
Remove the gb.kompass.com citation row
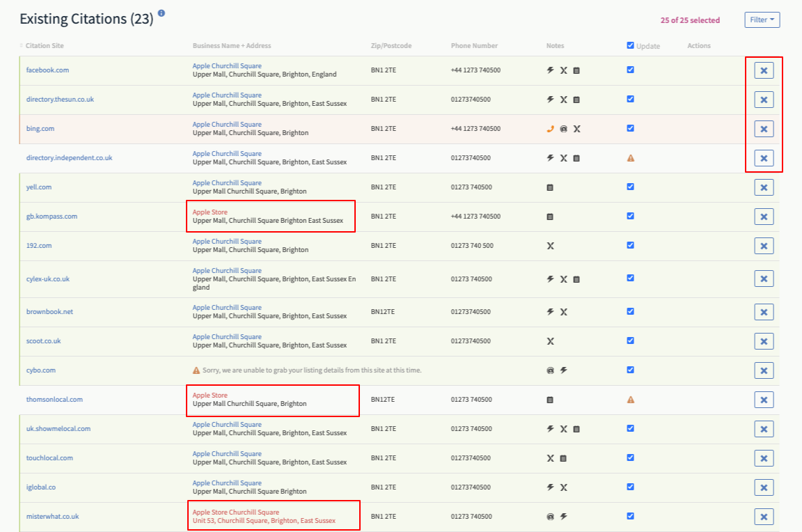click(764, 217)
